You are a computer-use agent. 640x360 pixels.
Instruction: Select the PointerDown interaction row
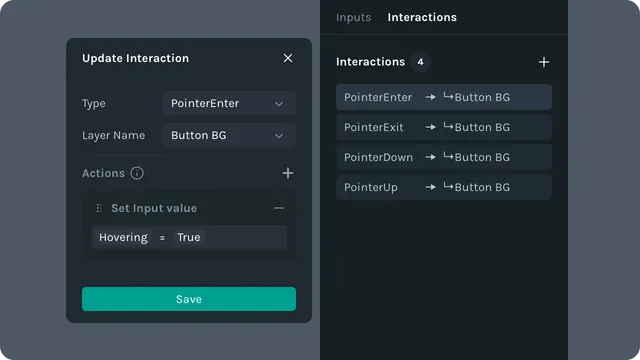444,157
